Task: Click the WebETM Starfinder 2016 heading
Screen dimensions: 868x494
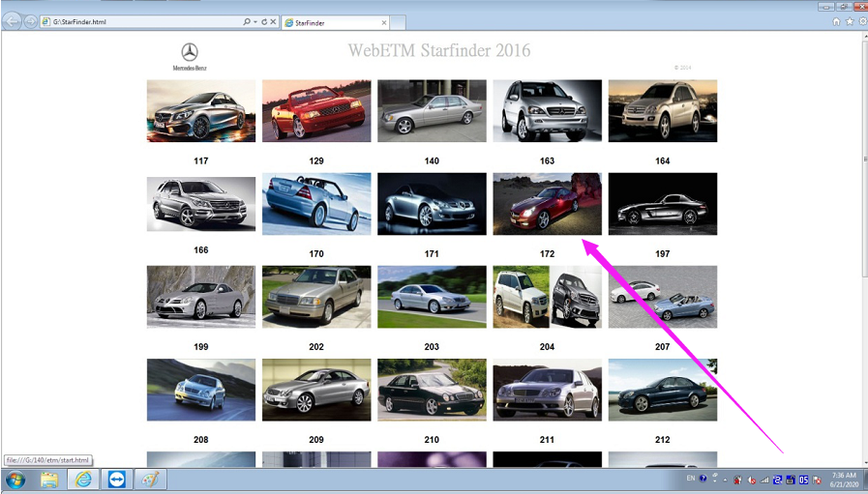Action: 439,50
